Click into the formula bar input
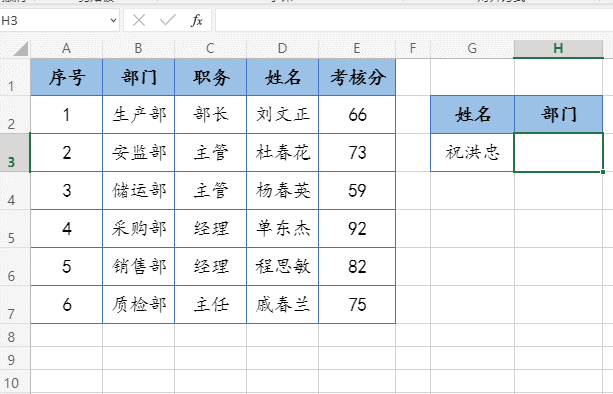This screenshot has width=613, height=394. (x=414, y=20)
